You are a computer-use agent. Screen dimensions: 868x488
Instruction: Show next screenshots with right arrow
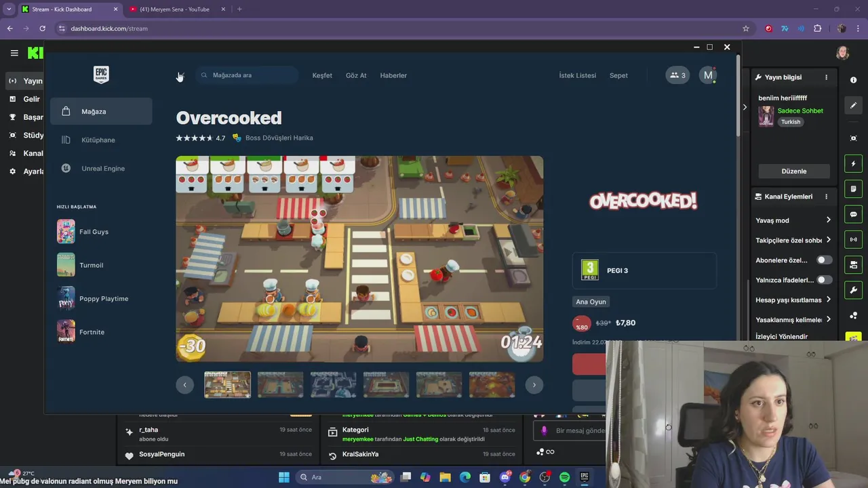coord(534,385)
